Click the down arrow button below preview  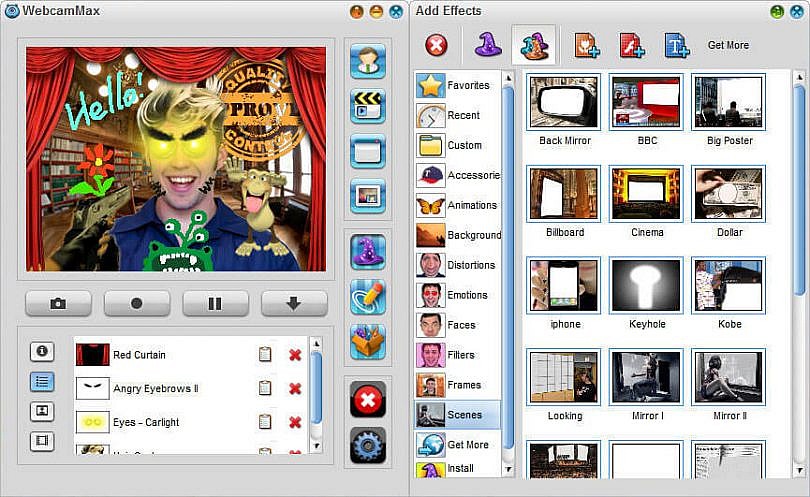(294, 303)
